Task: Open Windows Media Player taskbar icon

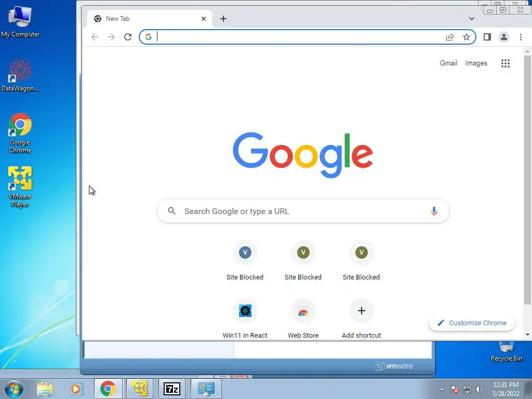Action: point(76,389)
